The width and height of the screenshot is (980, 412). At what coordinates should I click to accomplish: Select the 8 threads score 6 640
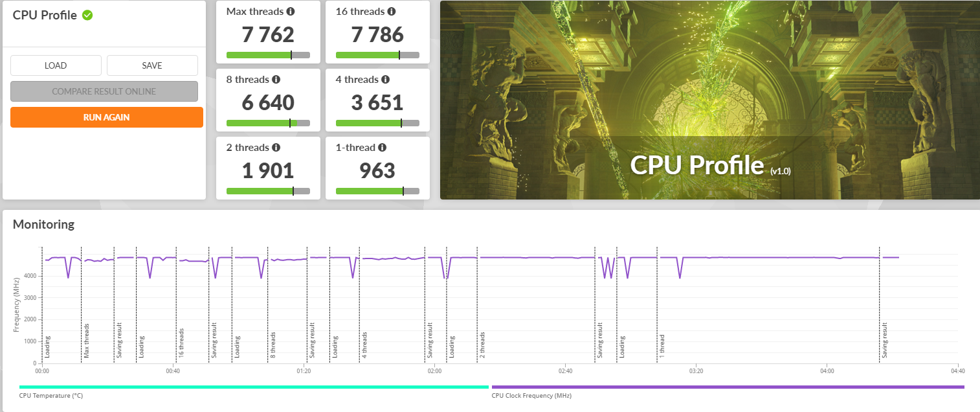click(x=268, y=102)
